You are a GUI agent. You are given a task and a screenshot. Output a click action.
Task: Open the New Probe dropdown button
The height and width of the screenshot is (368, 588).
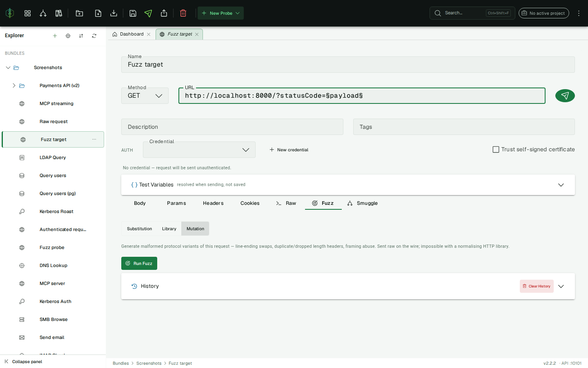click(x=220, y=13)
